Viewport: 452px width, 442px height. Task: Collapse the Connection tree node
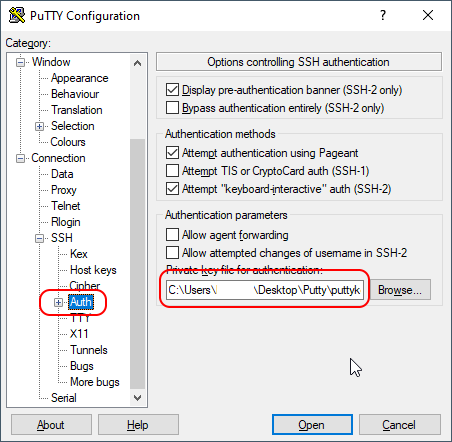point(20,158)
